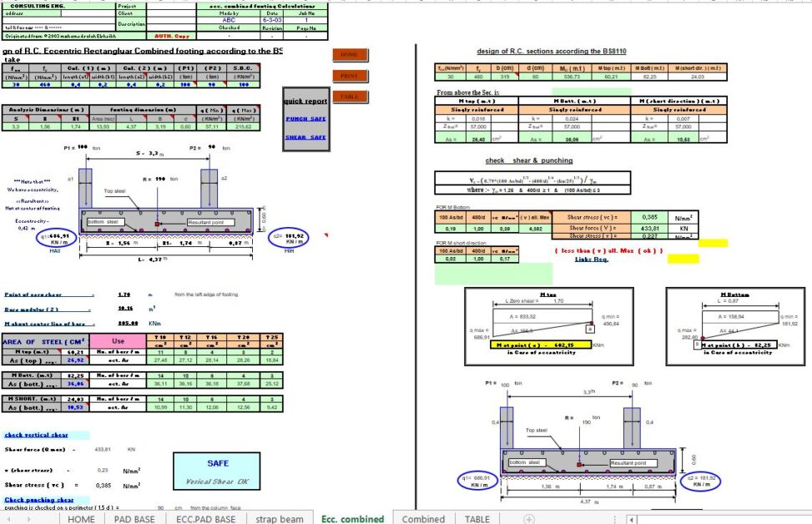Select the M SHORT. value 24,03
812x524 pixels.
click(x=76, y=399)
